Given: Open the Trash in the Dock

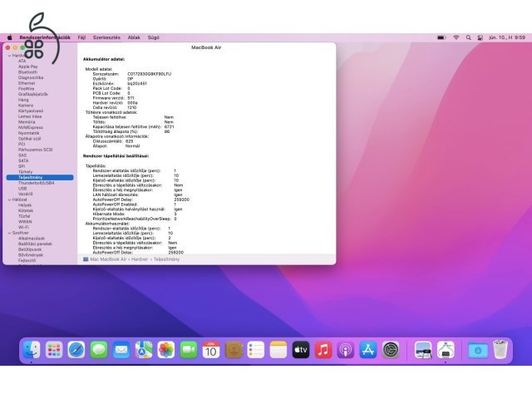Looking at the screenshot, I should pos(500,350).
